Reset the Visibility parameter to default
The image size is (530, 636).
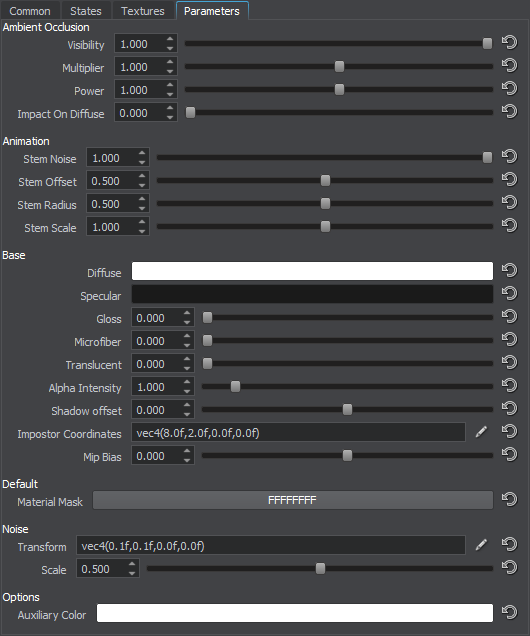(x=509, y=42)
